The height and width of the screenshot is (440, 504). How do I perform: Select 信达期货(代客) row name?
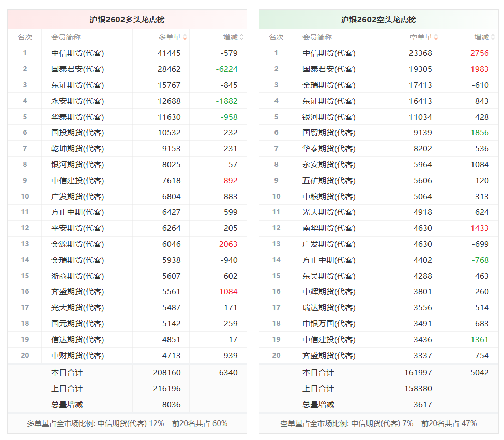click(x=78, y=340)
